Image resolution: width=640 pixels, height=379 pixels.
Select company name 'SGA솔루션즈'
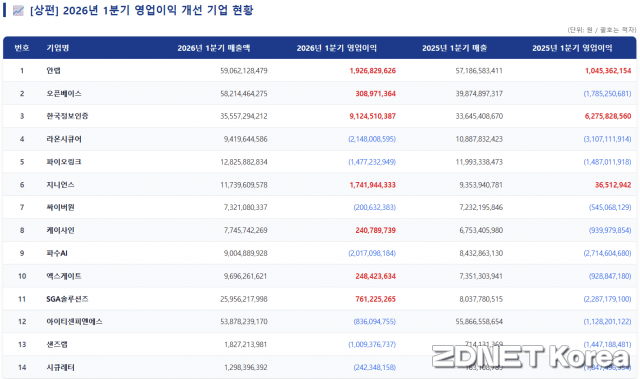[x=67, y=299]
